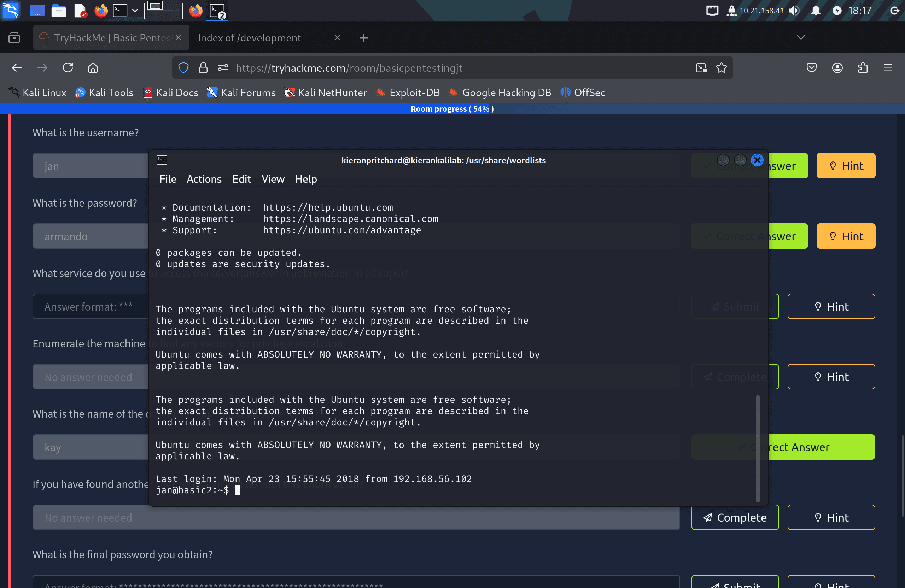Open the Kali applications menu
The height and width of the screenshot is (588, 905).
click(x=10, y=10)
